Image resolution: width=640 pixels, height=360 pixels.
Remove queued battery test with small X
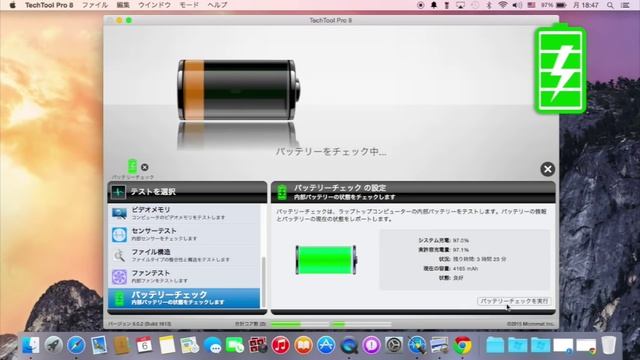click(144, 167)
